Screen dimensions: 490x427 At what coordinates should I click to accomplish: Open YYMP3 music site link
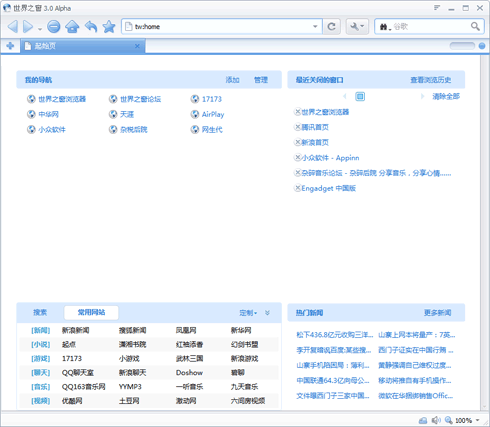coord(130,387)
